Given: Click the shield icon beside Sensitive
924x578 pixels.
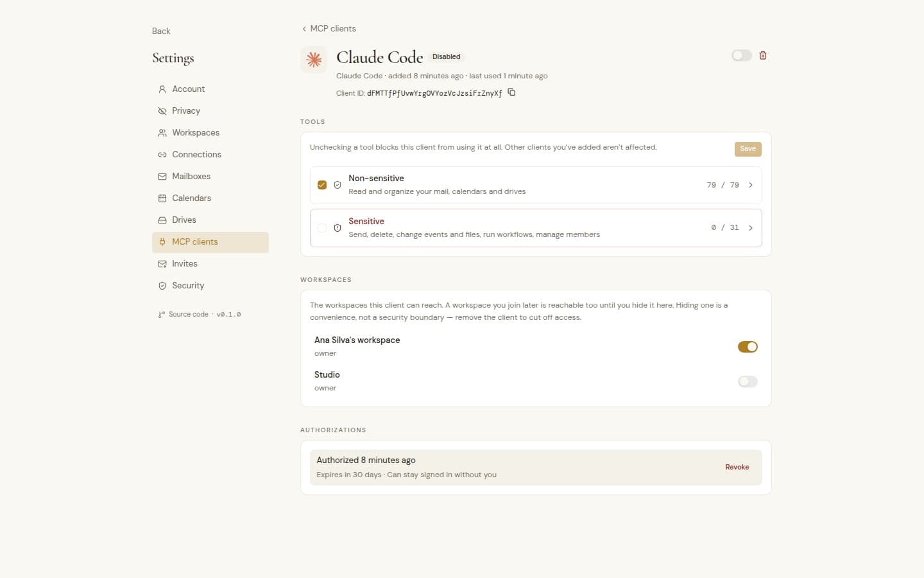Looking at the screenshot, I should pyautogui.click(x=338, y=228).
